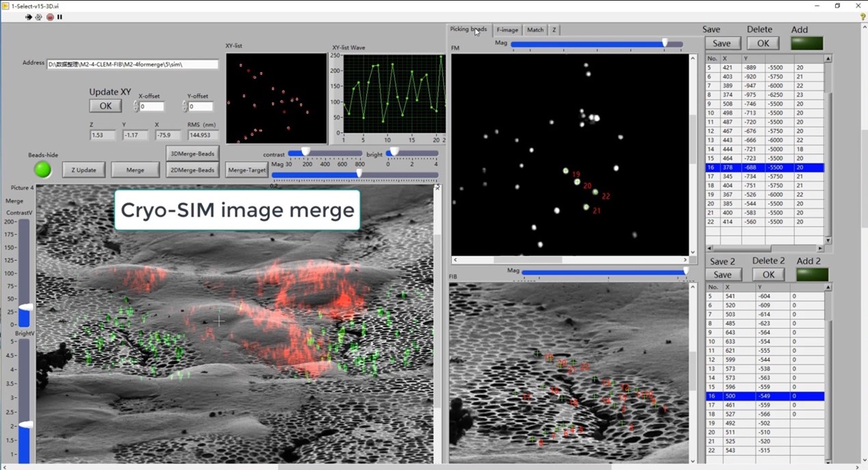The height and width of the screenshot is (470, 868).
Task: Click the contrast slider handle
Action: tap(305, 152)
